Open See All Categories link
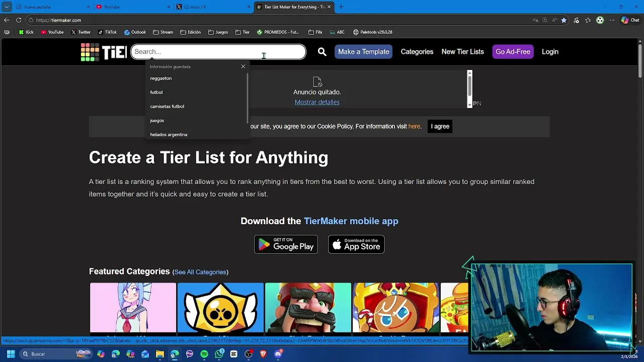This screenshot has height=362, width=644. click(x=200, y=272)
